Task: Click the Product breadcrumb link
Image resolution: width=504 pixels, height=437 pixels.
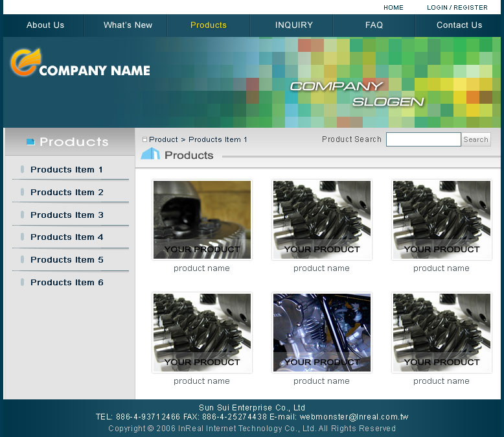Action: [x=163, y=140]
